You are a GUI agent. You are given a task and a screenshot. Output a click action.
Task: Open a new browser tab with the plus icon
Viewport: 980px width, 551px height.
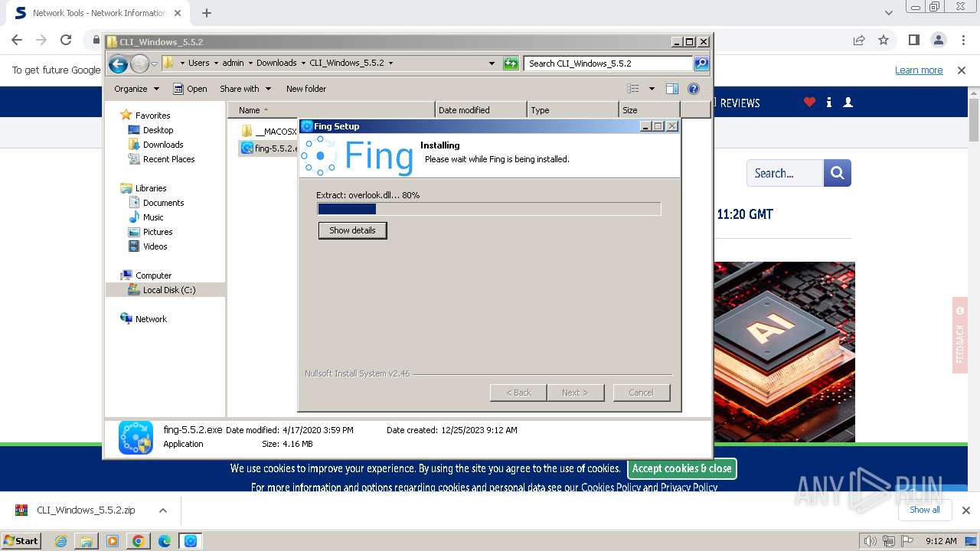[207, 13]
